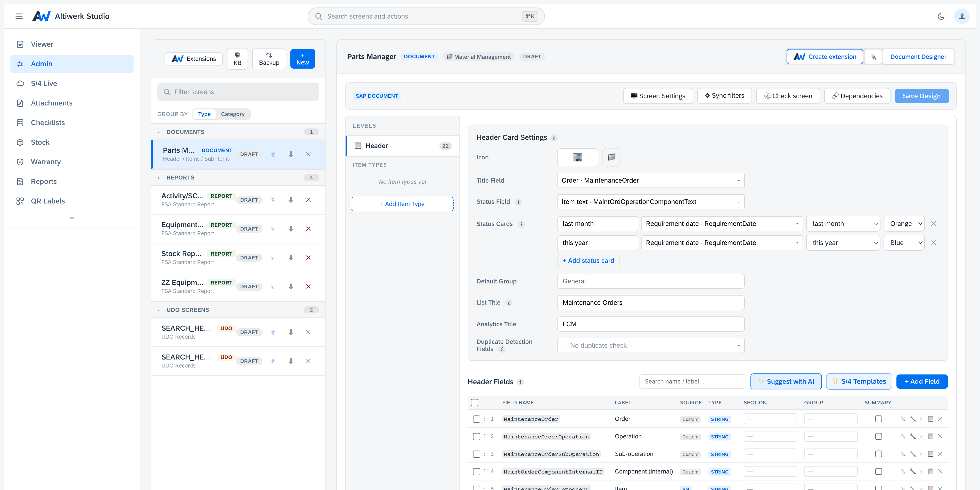The image size is (980, 490).
Task: Edit the MaintenanceOrderOperation field with pencil
Action: (903, 436)
